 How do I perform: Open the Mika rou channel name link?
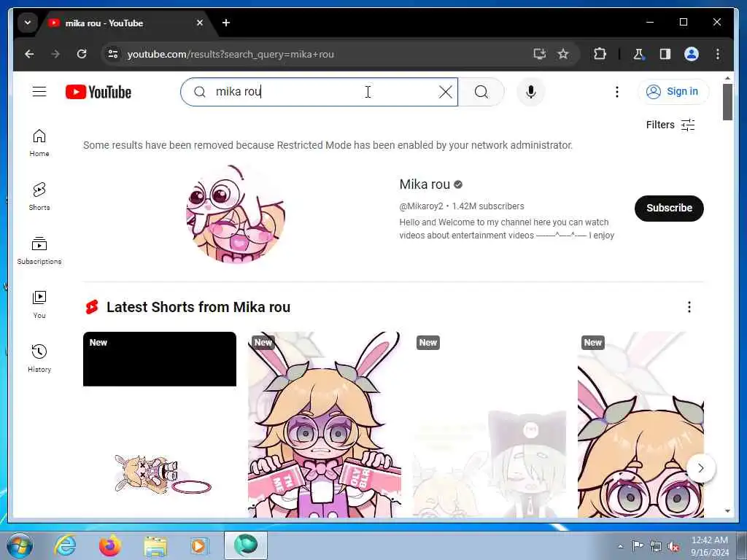(425, 184)
